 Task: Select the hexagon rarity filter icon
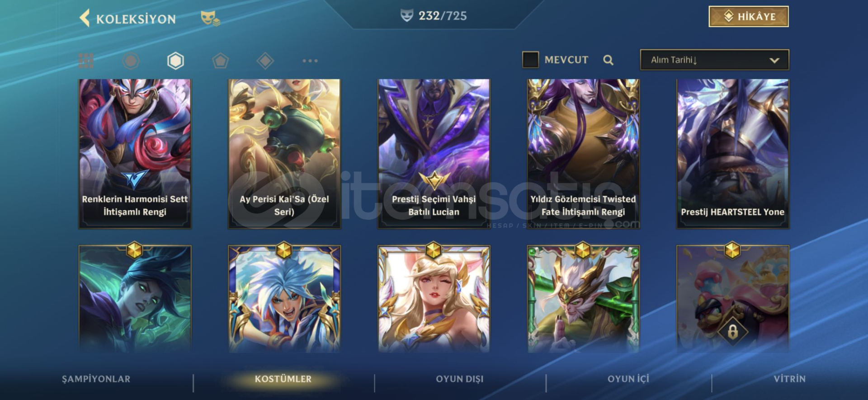point(175,61)
